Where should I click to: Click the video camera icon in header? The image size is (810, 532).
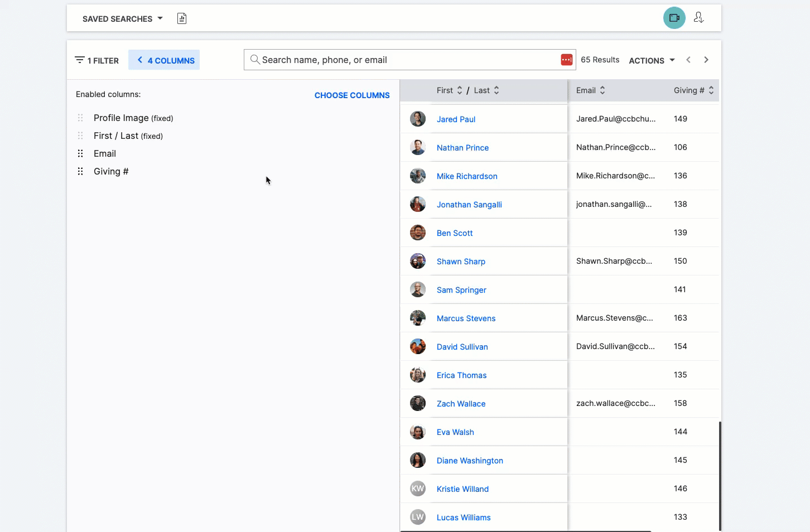674,18
